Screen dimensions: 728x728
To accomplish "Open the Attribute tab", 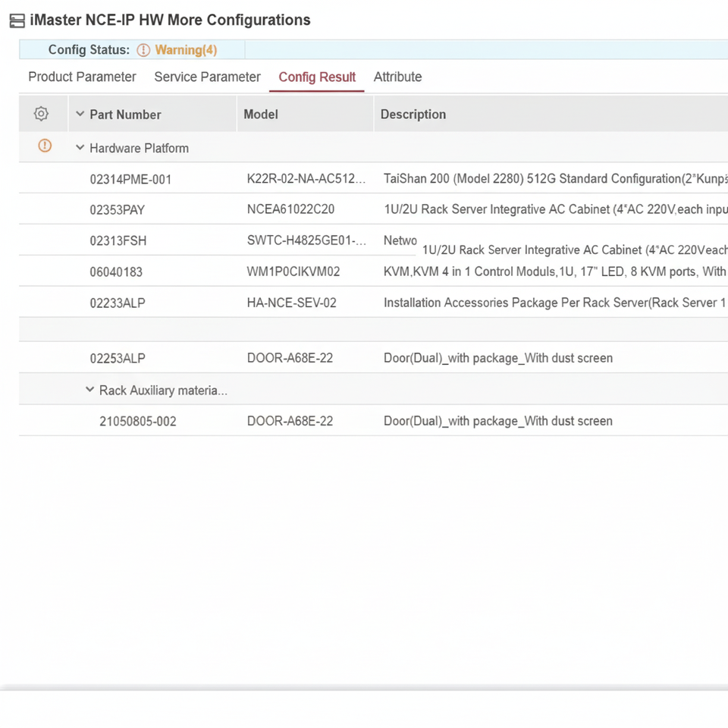I will tap(398, 77).
